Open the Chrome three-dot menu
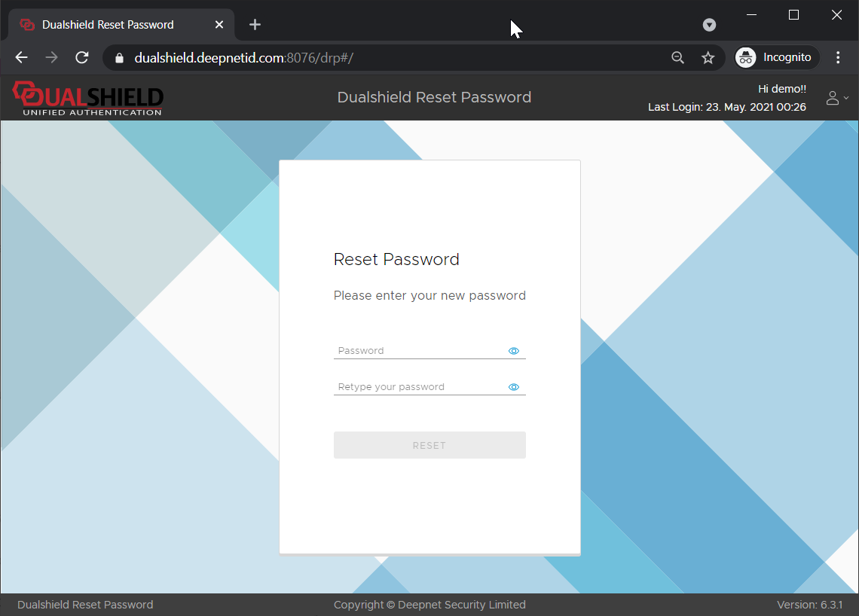The image size is (859, 616). click(x=838, y=57)
